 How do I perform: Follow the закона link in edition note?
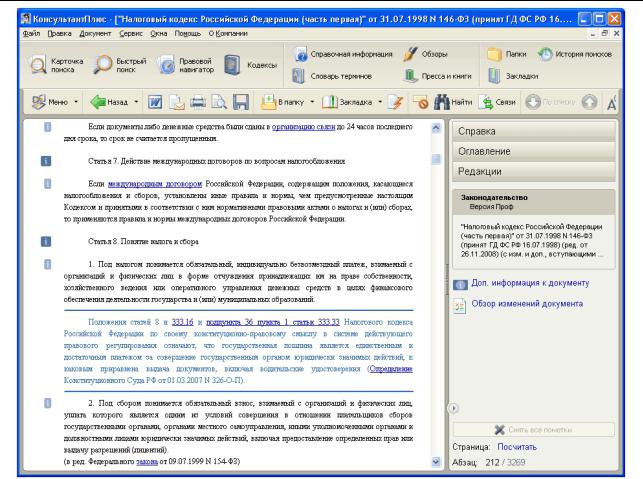tap(147, 462)
